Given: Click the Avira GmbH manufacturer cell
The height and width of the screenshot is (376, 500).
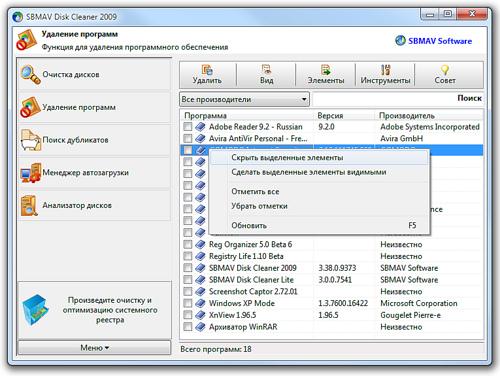Looking at the screenshot, I should [402, 138].
